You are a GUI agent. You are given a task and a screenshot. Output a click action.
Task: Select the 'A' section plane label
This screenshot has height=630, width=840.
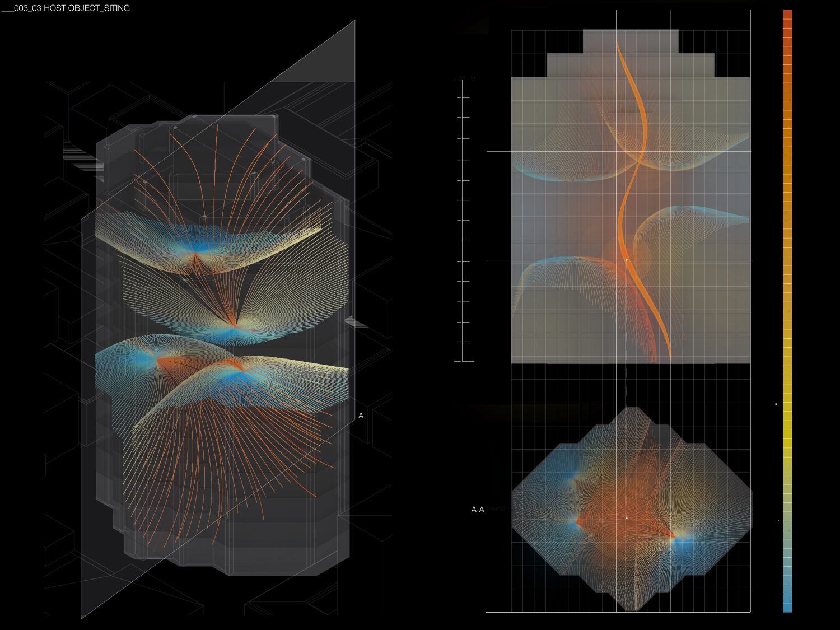pyautogui.click(x=361, y=416)
